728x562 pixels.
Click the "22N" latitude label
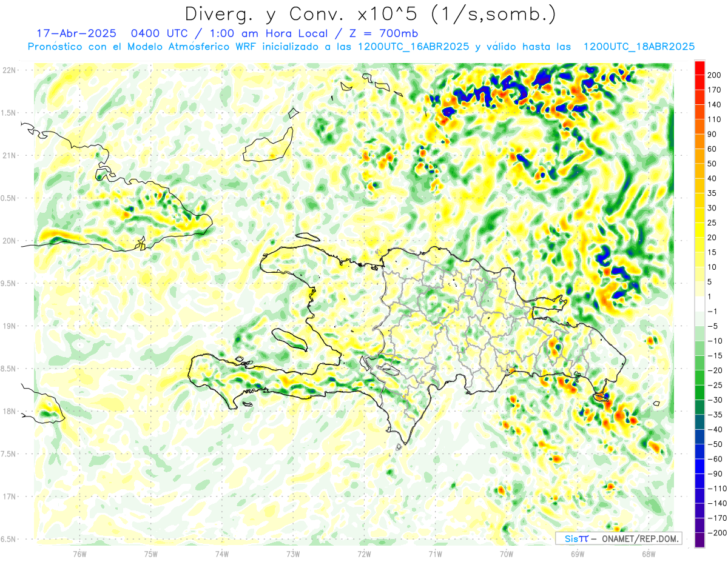[x=8, y=70]
